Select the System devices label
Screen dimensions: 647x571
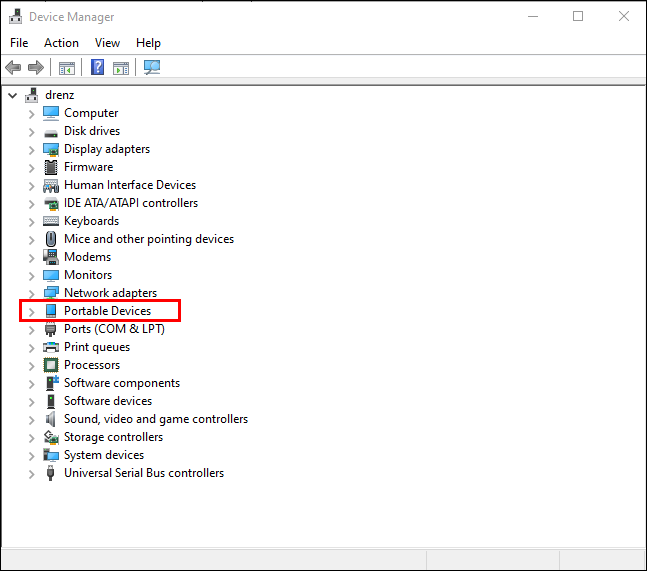click(104, 455)
